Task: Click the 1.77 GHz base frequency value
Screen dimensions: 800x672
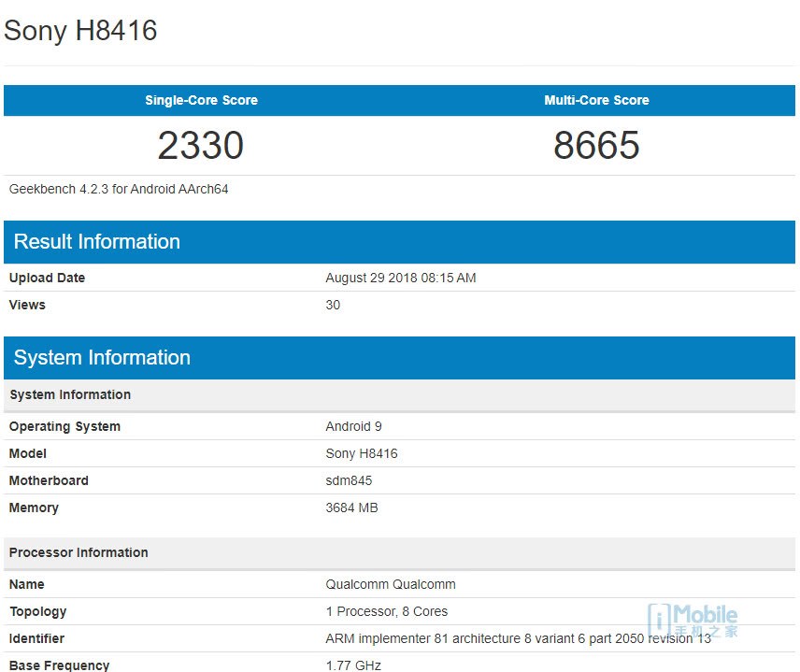Action: point(353,665)
